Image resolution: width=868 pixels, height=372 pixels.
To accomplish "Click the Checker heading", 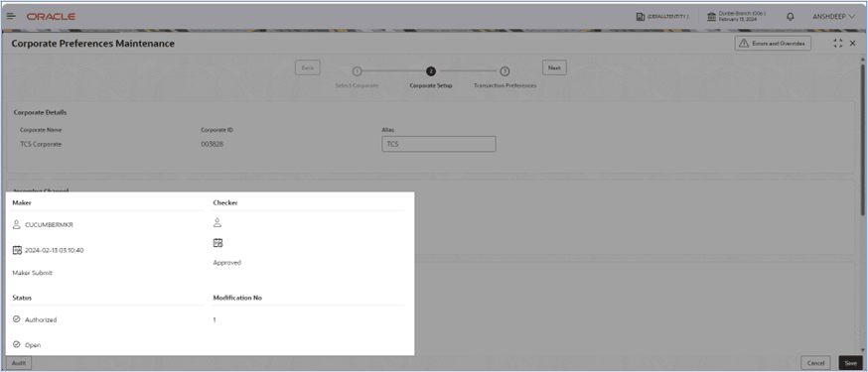I will coord(225,202).
